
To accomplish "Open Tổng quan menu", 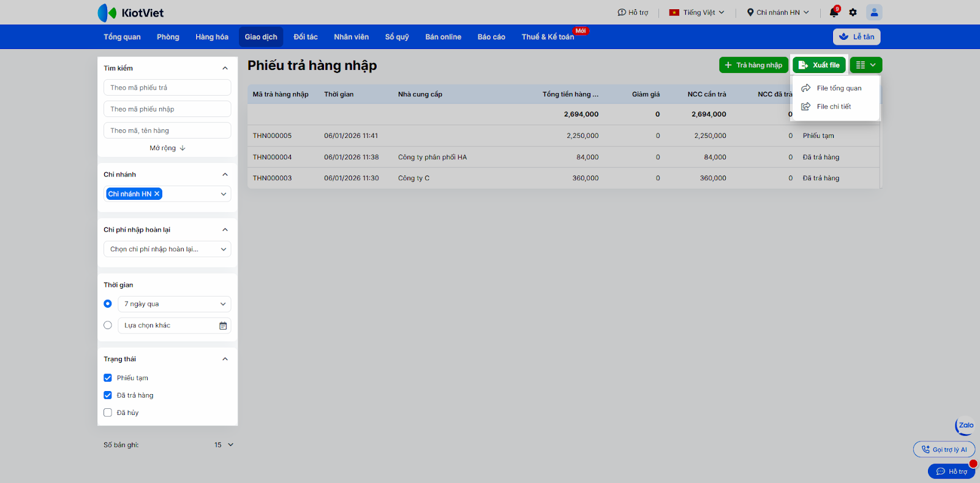I will [x=122, y=37].
